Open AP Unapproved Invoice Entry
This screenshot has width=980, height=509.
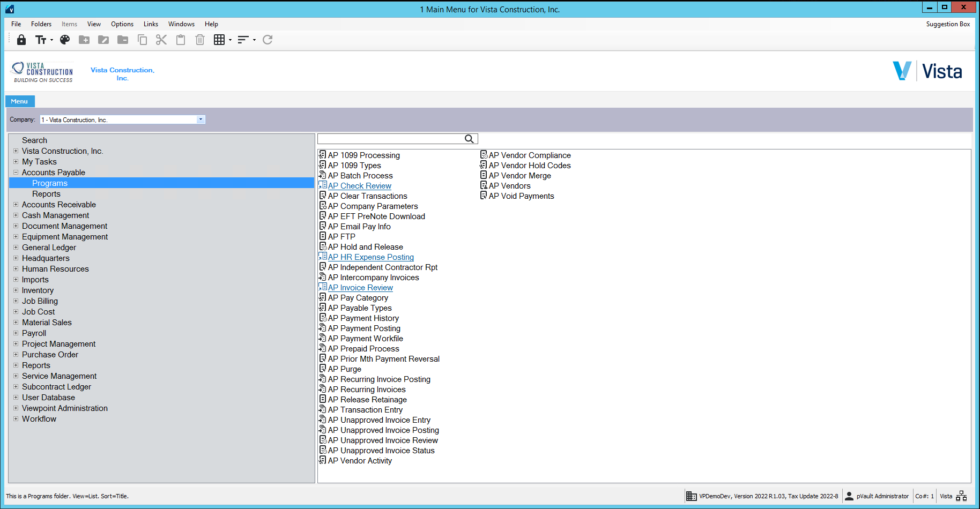379,420
